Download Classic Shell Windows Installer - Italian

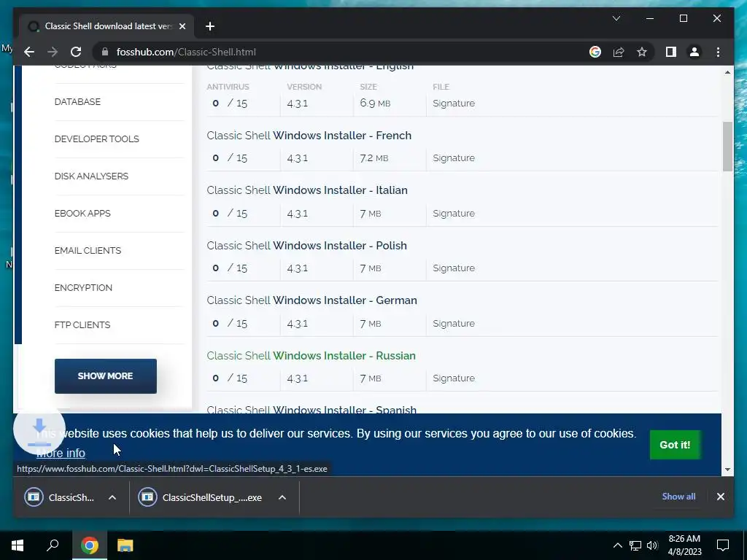307,190
